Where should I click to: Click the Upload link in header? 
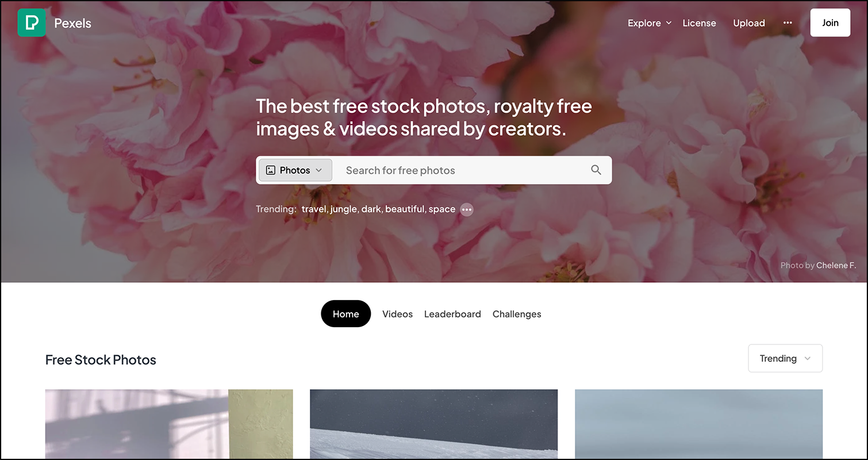749,23
